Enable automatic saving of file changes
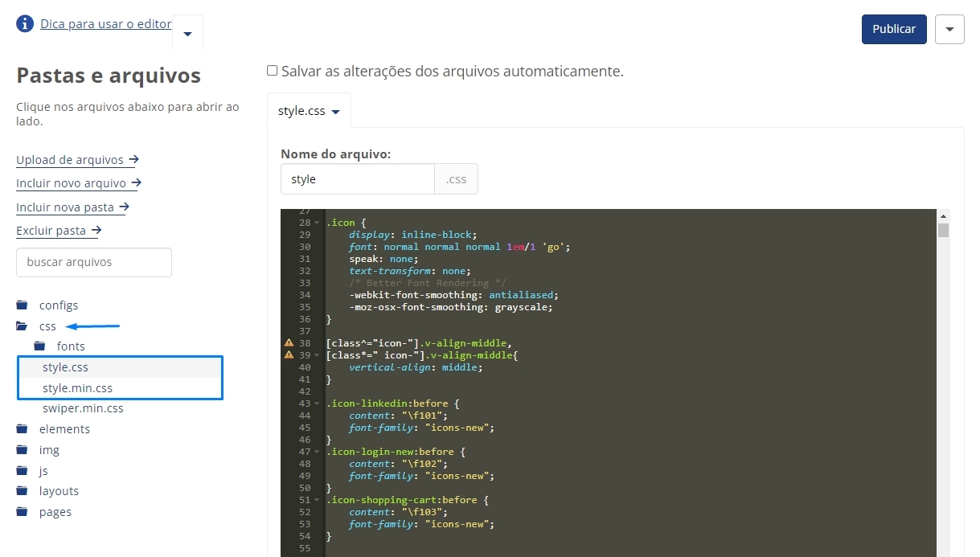This screenshot has width=980, height=557. tap(272, 71)
